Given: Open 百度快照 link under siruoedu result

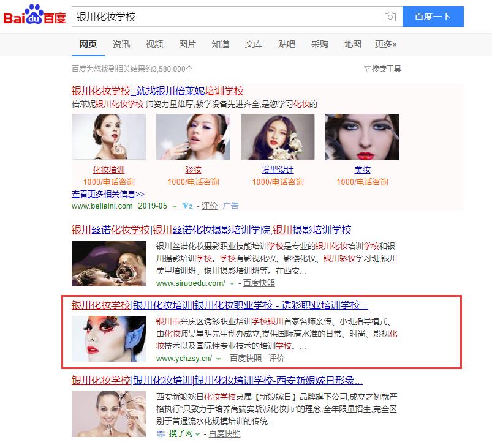Looking at the screenshot, I should (x=259, y=283).
